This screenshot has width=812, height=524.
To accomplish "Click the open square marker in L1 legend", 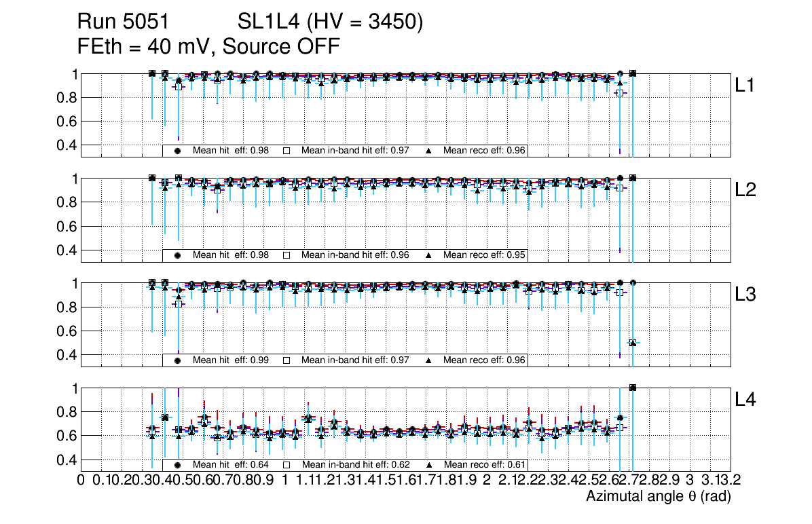I will click(x=286, y=151).
